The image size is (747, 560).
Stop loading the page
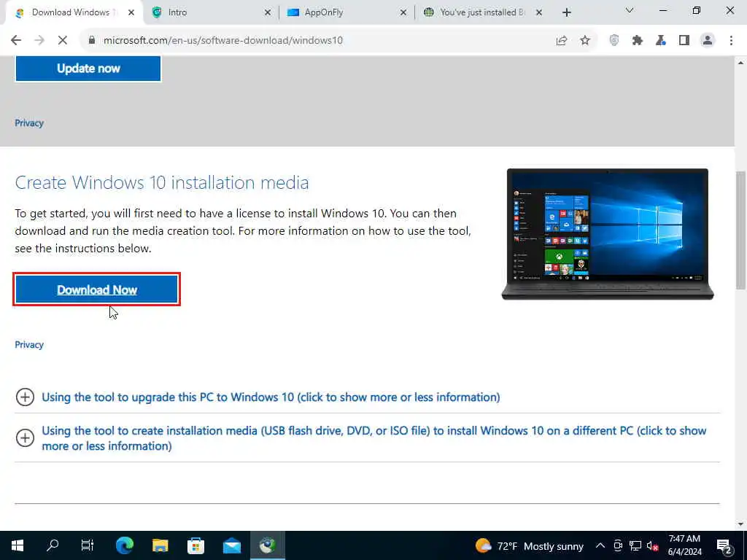click(x=63, y=41)
